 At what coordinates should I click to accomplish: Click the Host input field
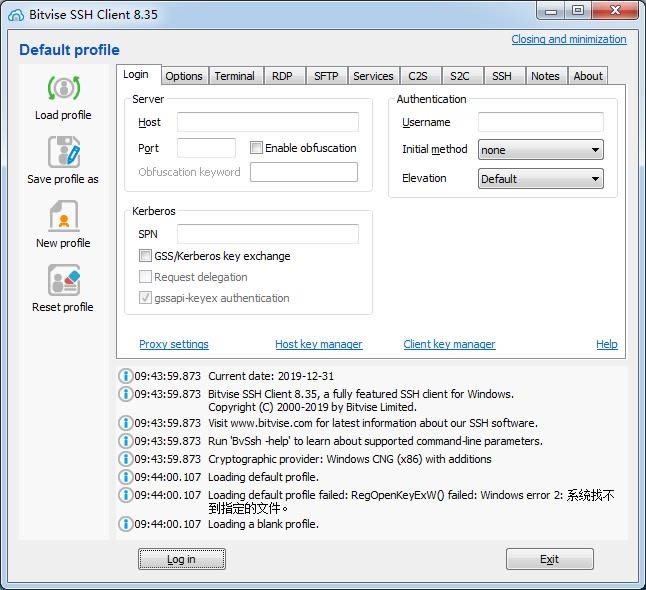268,122
